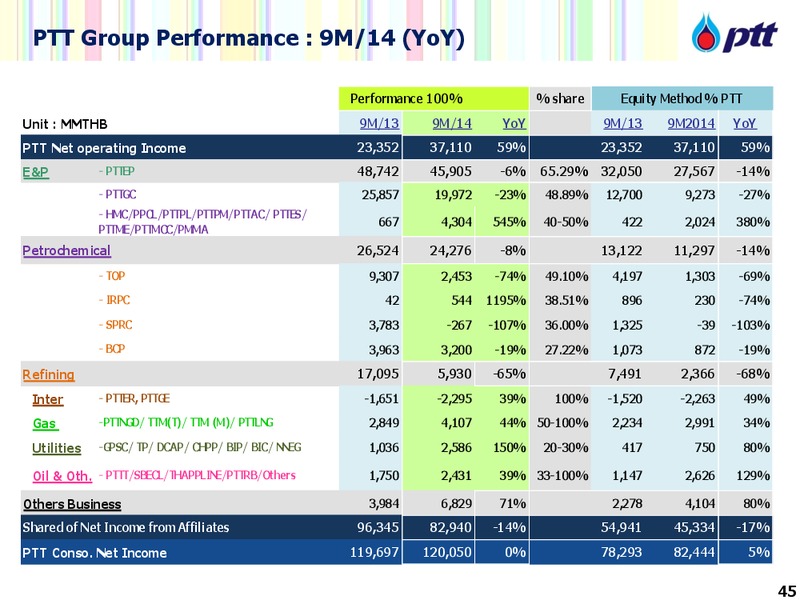800x600 pixels.
Task: Click the 9M2014 column header
Action: [691, 123]
